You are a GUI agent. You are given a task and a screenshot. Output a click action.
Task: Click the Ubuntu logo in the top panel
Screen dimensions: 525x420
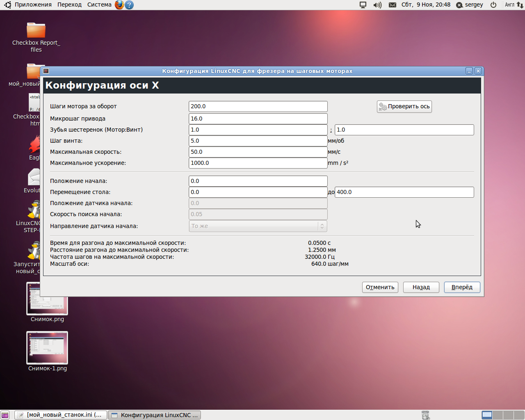coord(7,5)
